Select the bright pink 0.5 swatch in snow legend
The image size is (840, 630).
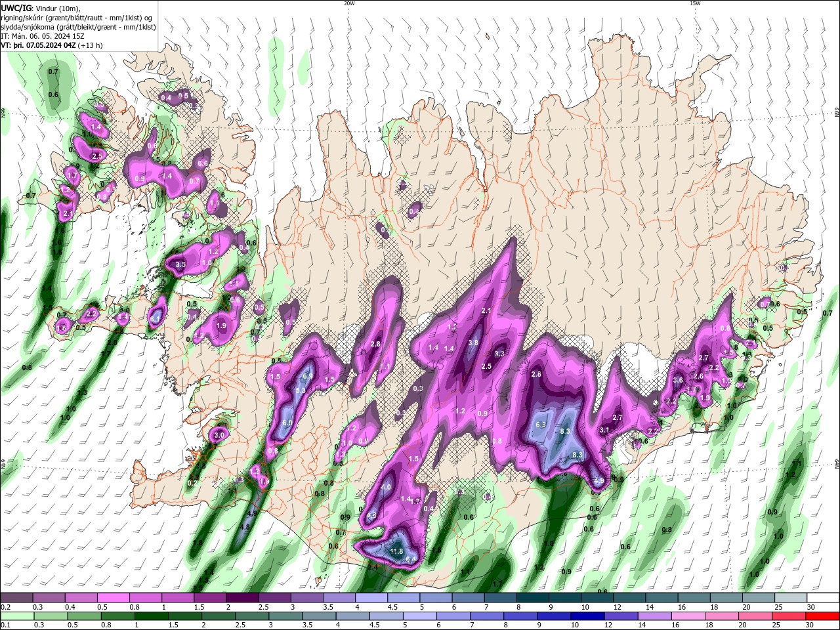tap(113, 598)
